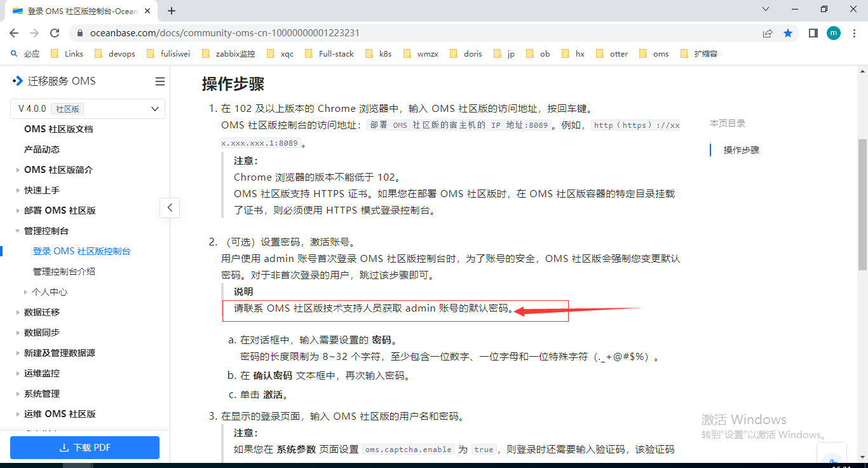Click the page vertical scrollbar thumb
This screenshot has height=468, width=868.
coord(862,205)
